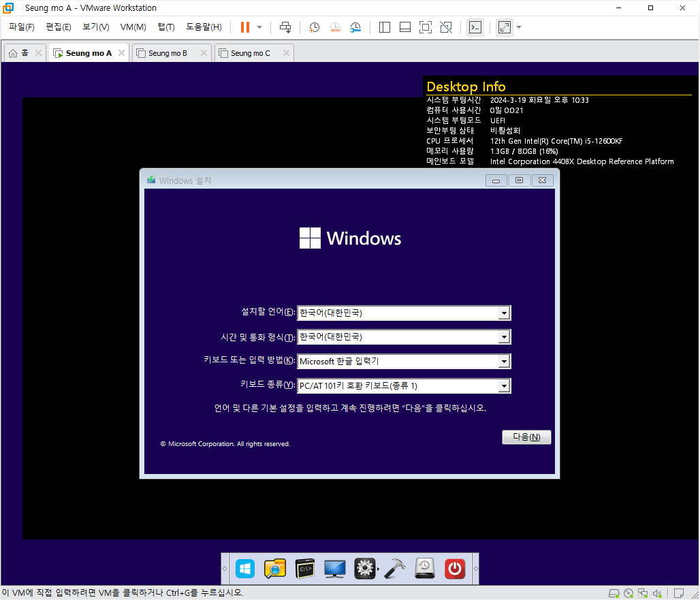Close the Seung mo C tab
The width and height of the screenshot is (700, 600).
tap(286, 52)
